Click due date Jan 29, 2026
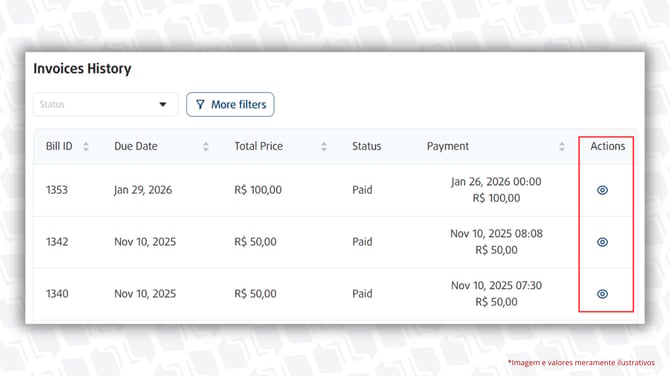The height and width of the screenshot is (376, 670). [143, 190]
